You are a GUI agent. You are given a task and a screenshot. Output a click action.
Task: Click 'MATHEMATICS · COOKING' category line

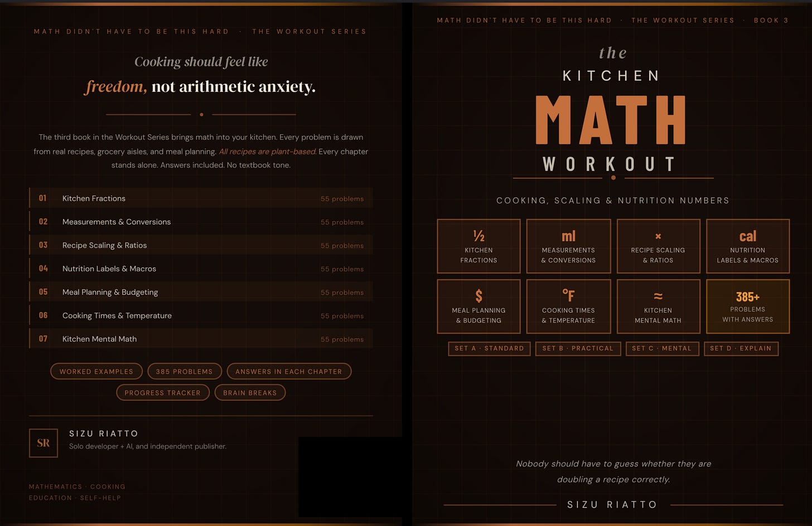(x=77, y=487)
